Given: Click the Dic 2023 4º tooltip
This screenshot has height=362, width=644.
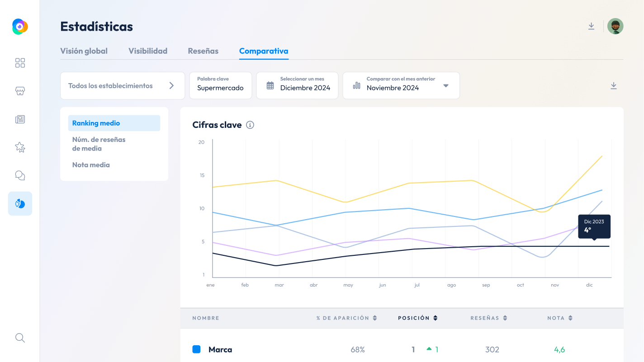Looking at the screenshot, I should (x=594, y=226).
